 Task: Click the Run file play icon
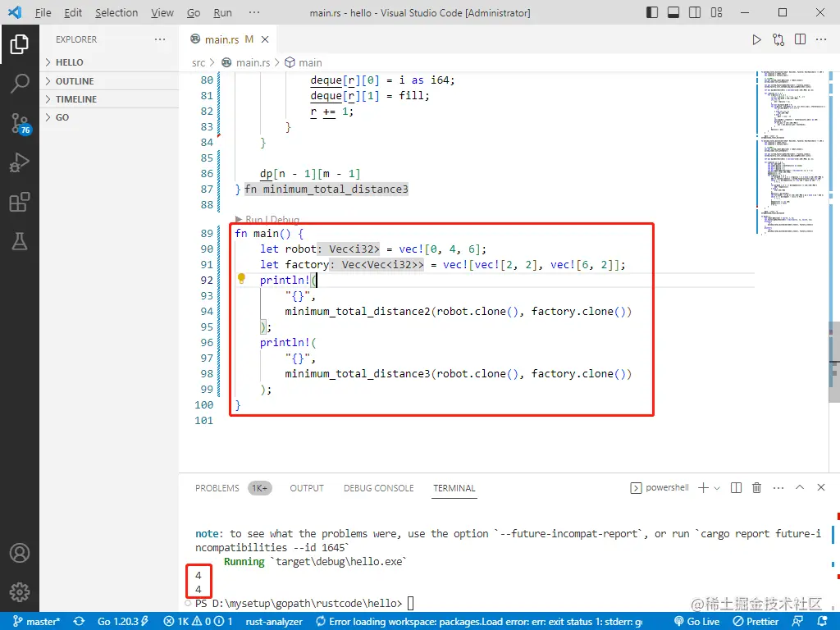pos(756,39)
